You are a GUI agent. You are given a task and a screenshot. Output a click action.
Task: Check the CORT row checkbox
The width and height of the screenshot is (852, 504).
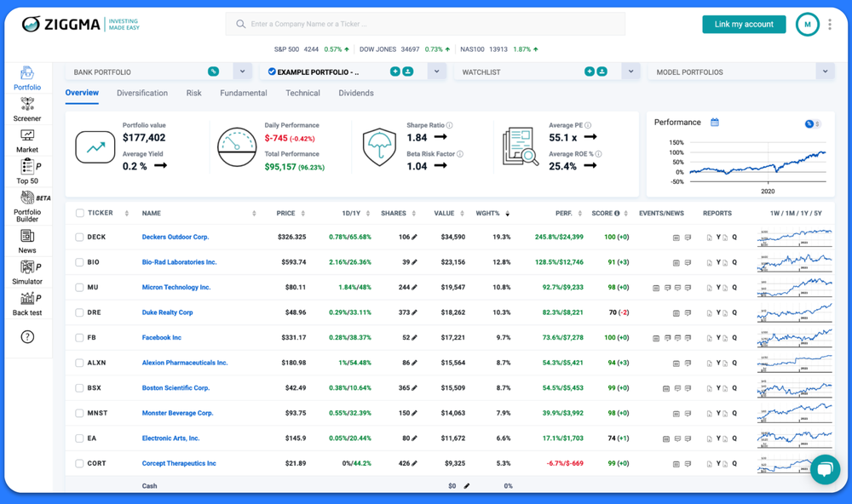click(x=79, y=464)
